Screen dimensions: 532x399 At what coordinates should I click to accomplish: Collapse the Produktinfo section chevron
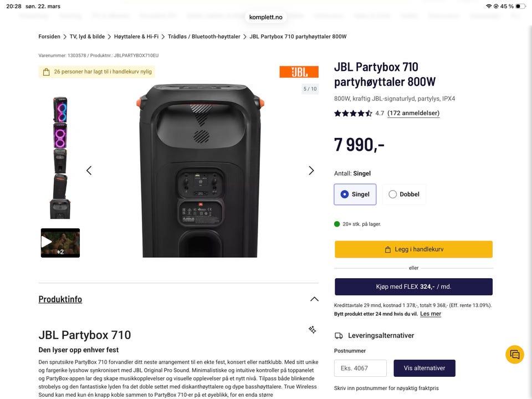point(314,299)
